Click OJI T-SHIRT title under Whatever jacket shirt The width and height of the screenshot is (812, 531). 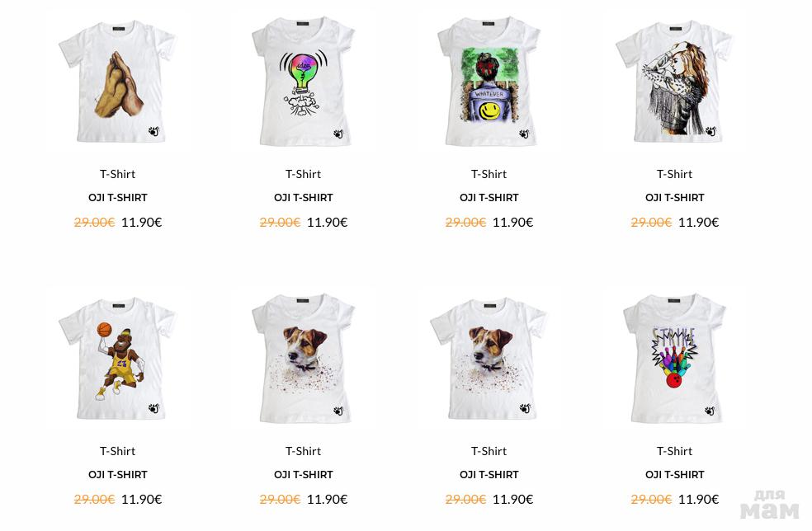tap(489, 198)
